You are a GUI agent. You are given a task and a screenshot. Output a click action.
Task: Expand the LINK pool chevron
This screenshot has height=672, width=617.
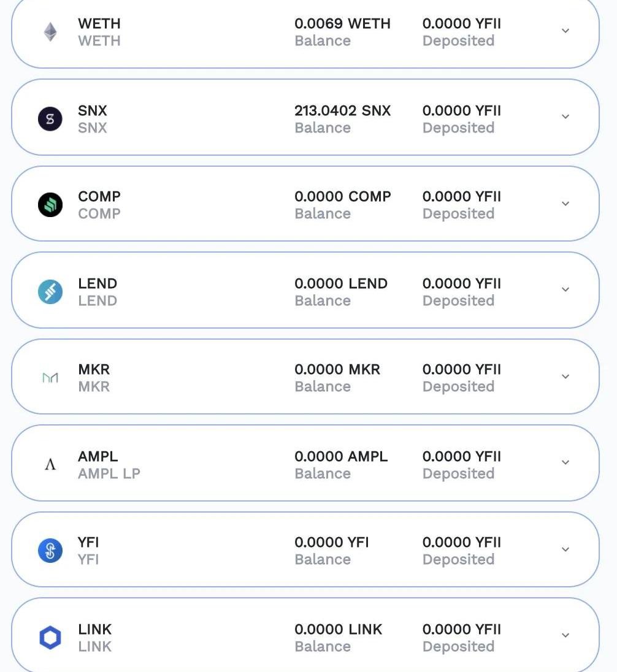click(565, 635)
